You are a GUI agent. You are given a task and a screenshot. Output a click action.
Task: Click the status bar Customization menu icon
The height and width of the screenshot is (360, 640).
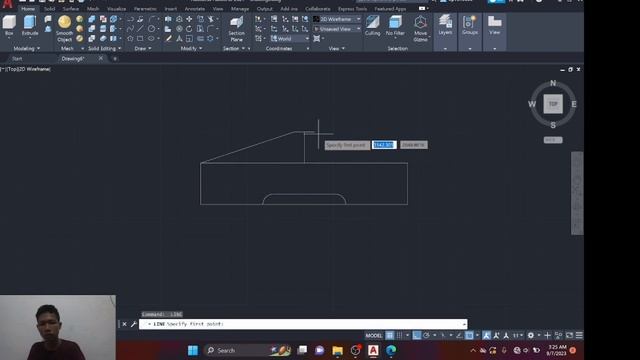tap(579, 336)
